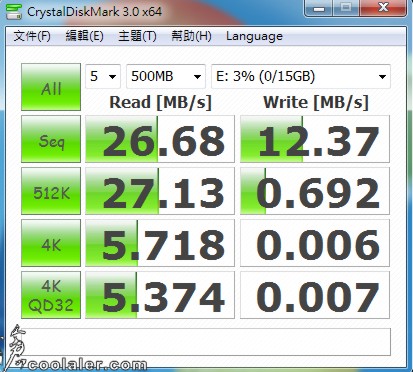Select the 4K write value 0.006
The height and width of the screenshot is (372, 413).
315,243
